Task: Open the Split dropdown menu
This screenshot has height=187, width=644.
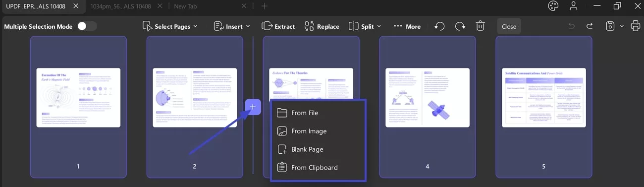Action: (x=365, y=26)
